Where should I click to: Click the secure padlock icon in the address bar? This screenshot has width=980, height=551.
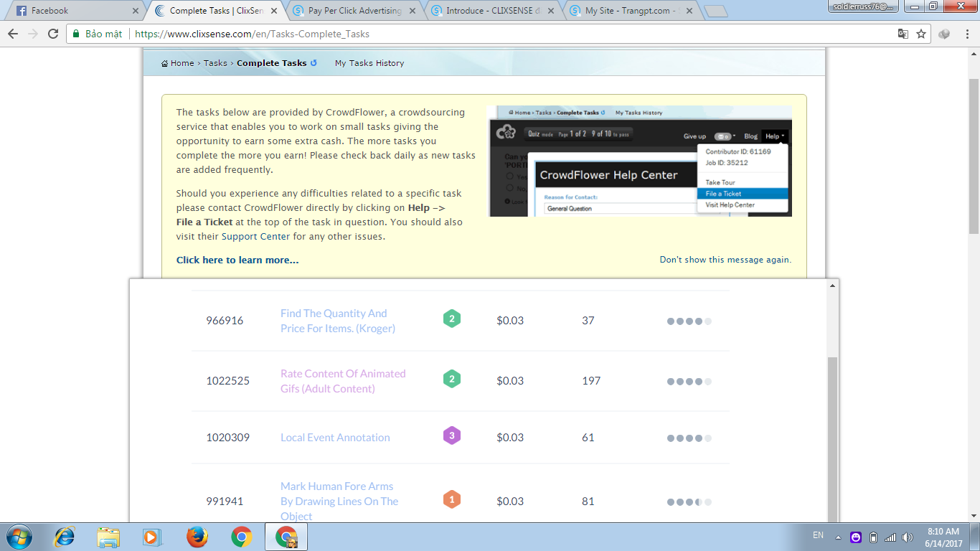[x=76, y=34]
